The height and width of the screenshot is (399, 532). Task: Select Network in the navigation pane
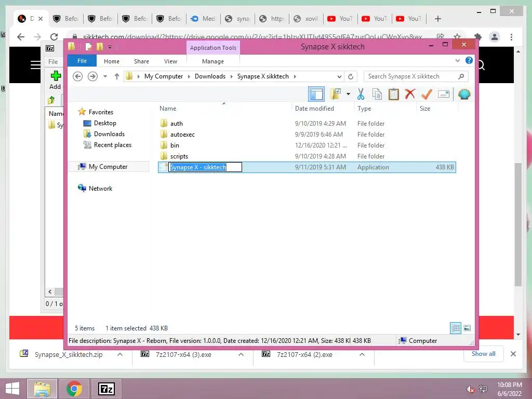[x=100, y=188]
